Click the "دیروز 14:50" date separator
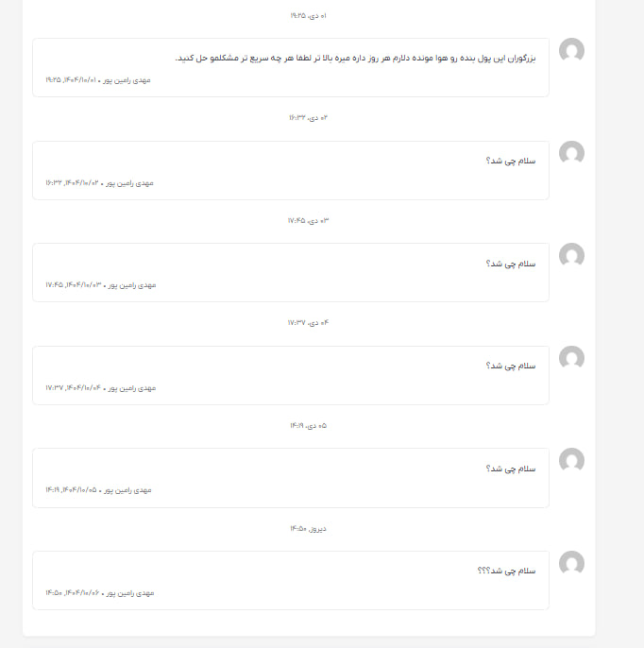Viewport: 644px width, 648px height. pos(308,528)
